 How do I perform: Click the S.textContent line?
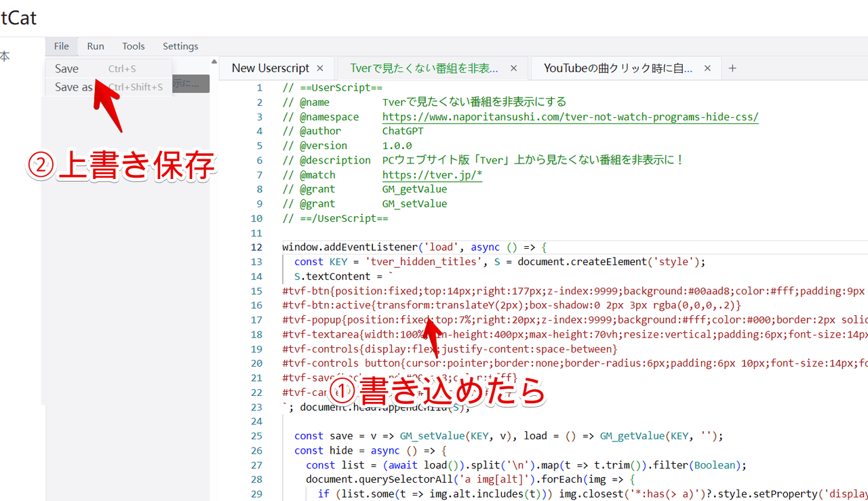point(344,277)
